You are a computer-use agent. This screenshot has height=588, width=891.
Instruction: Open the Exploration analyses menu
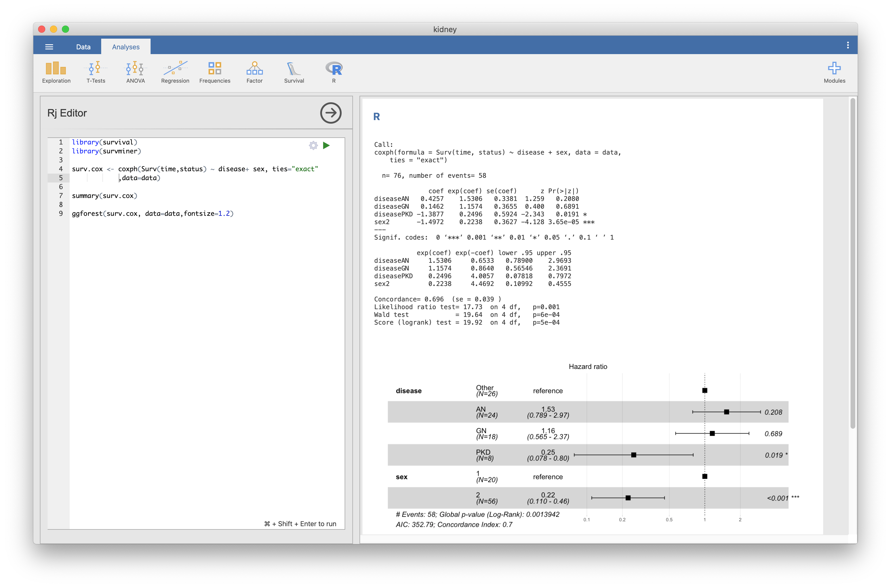[56, 72]
